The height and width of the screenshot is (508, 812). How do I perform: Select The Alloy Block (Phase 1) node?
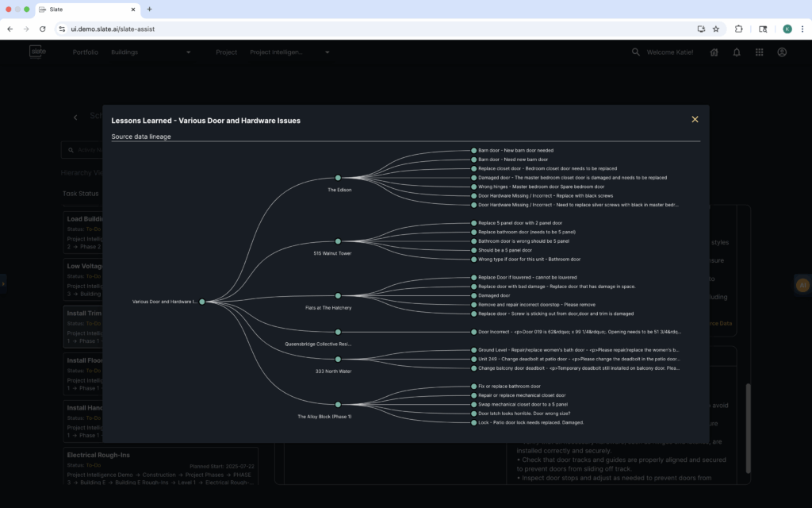click(x=338, y=404)
